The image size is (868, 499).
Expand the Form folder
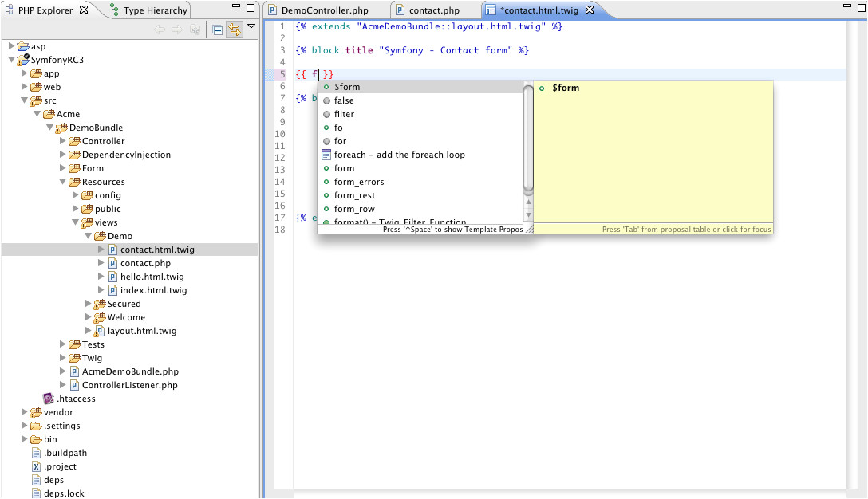[x=62, y=168]
